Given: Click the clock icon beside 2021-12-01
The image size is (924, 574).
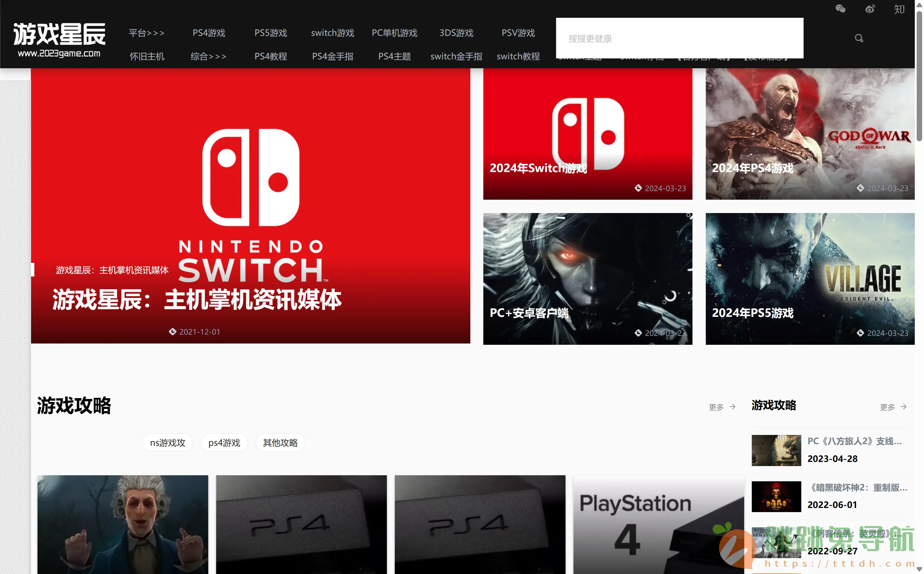Looking at the screenshot, I should [172, 332].
